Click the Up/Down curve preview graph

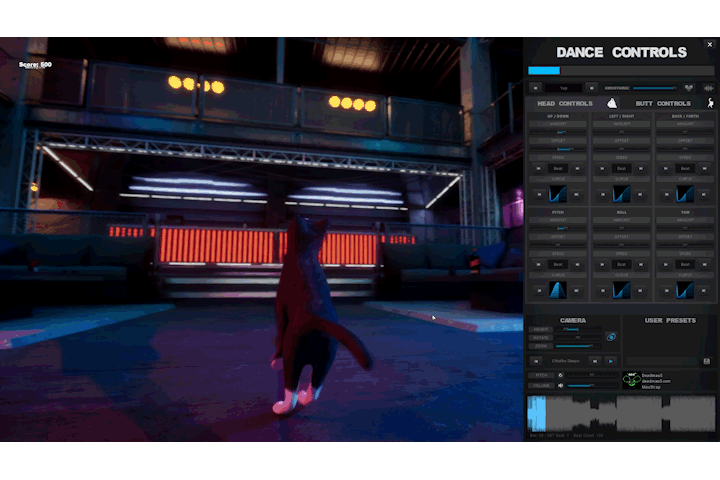pos(557,192)
